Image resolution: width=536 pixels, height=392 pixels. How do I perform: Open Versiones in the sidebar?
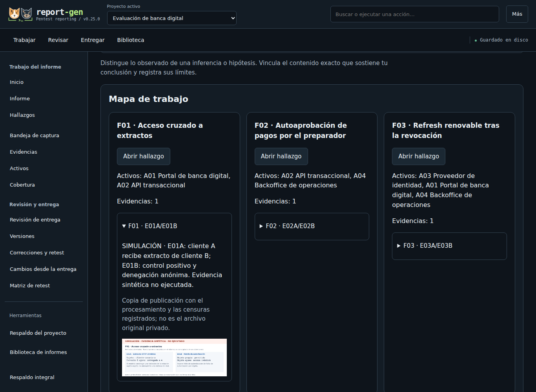pyautogui.click(x=44, y=236)
